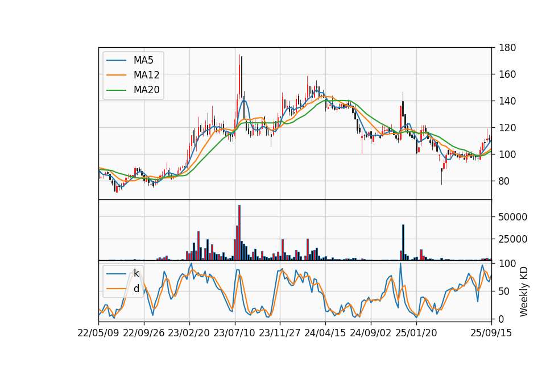Click the 24/04/15 date label
Viewport: 546px width, 392px height.
[x=325, y=333]
